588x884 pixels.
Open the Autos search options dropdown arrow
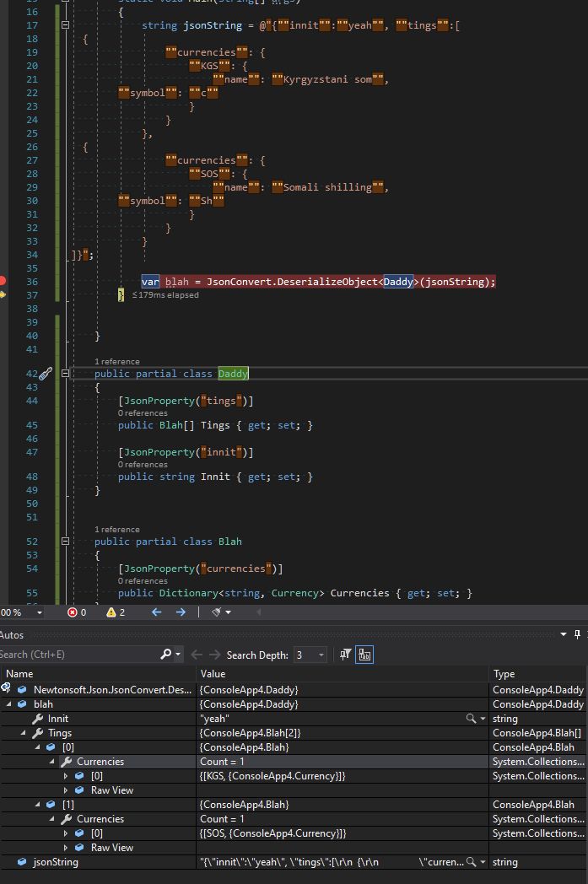point(178,655)
